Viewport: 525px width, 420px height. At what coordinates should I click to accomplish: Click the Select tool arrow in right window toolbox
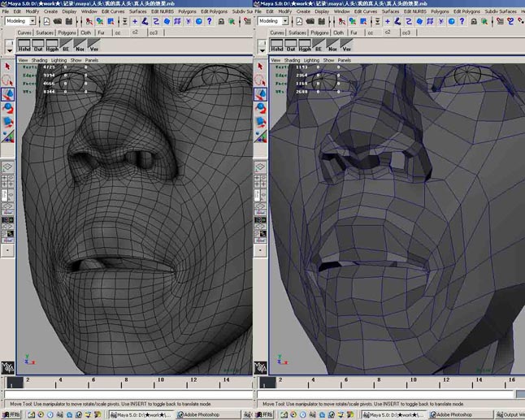coord(260,67)
